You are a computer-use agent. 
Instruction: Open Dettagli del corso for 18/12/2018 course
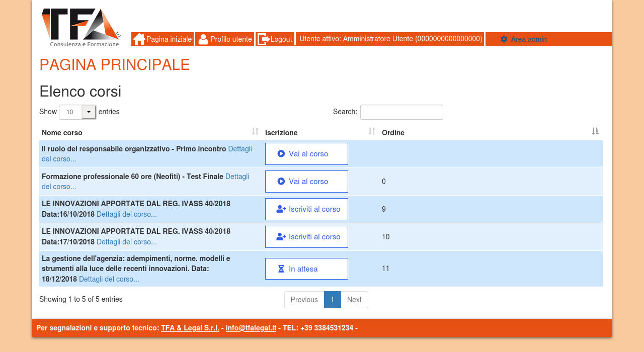109,279
